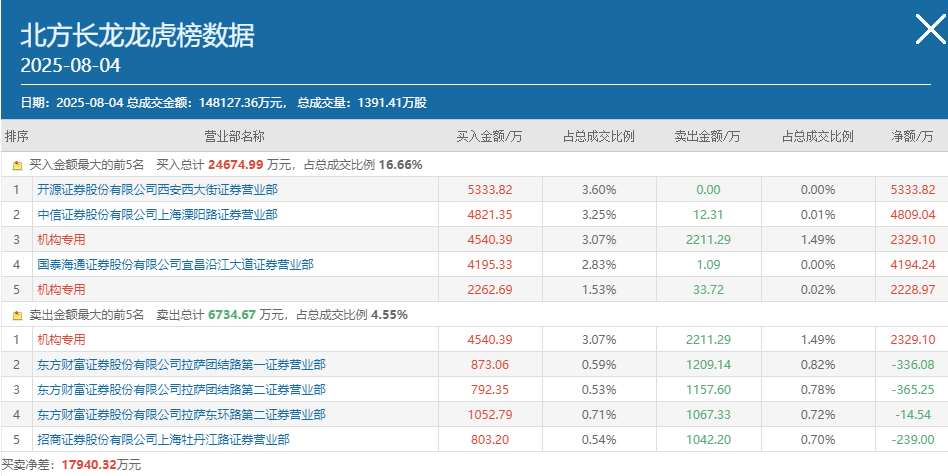This screenshot has height=476, width=948.
Task: Click buy total 24674.99 value
Action: click(236, 165)
